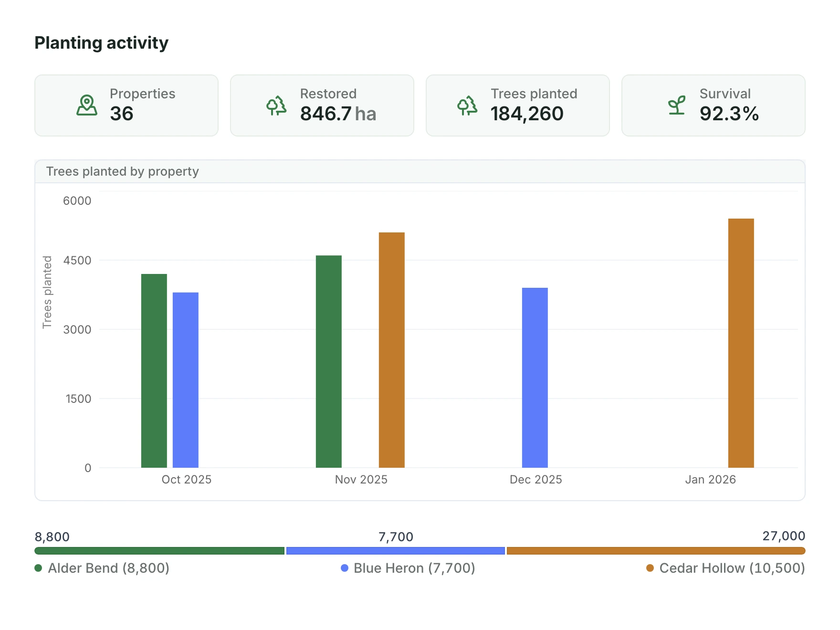840x630 pixels.
Task: Click the 'Trees planted by property' chart title
Action: [x=123, y=171]
